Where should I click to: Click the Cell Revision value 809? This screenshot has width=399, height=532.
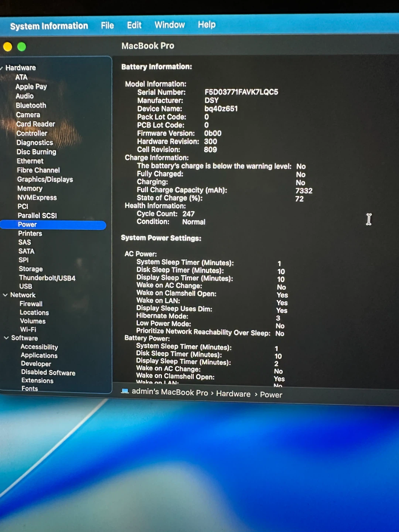point(210,150)
